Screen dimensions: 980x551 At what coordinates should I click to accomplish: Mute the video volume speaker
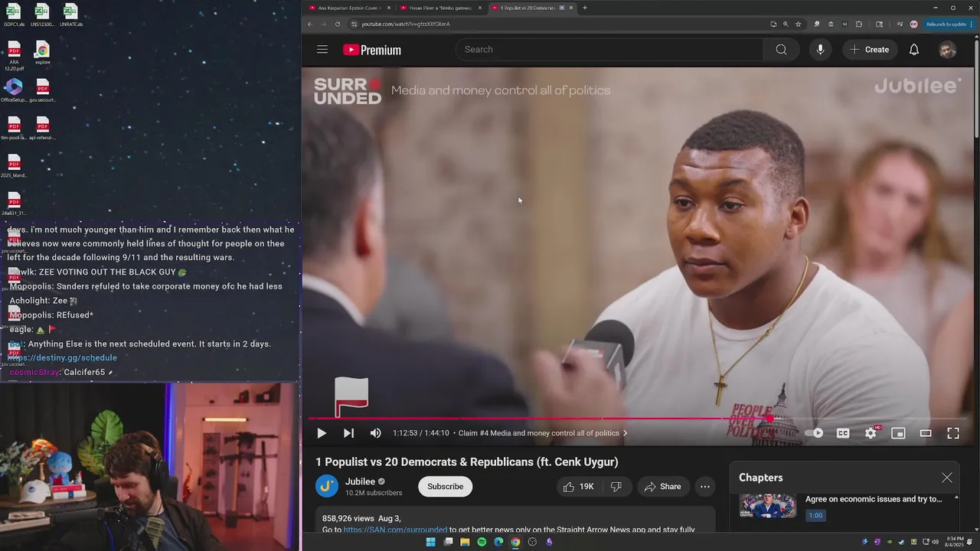[x=375, y=433]
